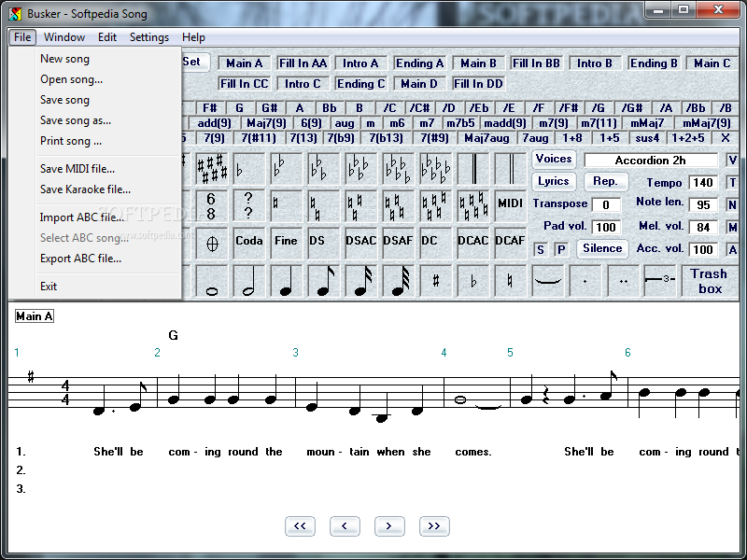Select the whole note duration
Viewport: 747px width, 560px height.
pyautogui.click(x=212, y=282)
